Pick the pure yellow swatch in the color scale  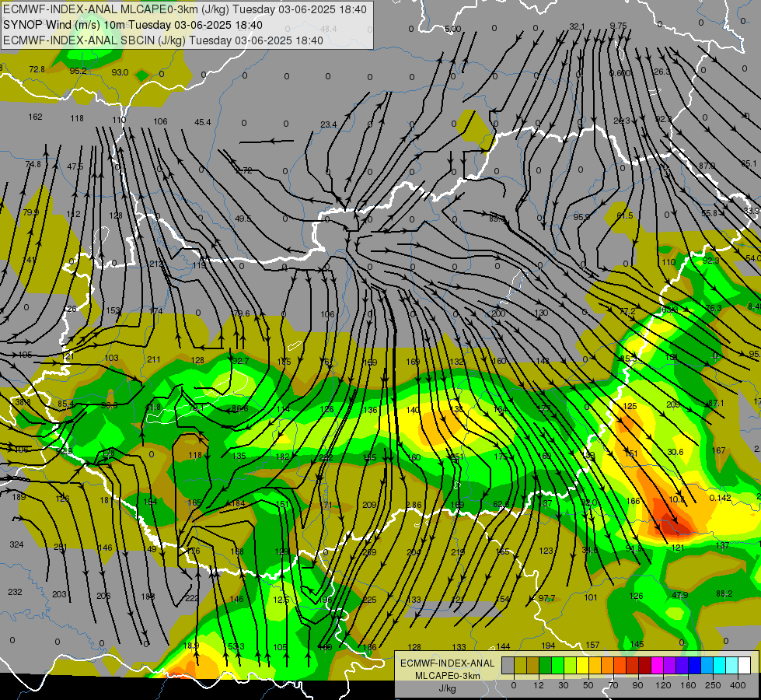(582, 665)
